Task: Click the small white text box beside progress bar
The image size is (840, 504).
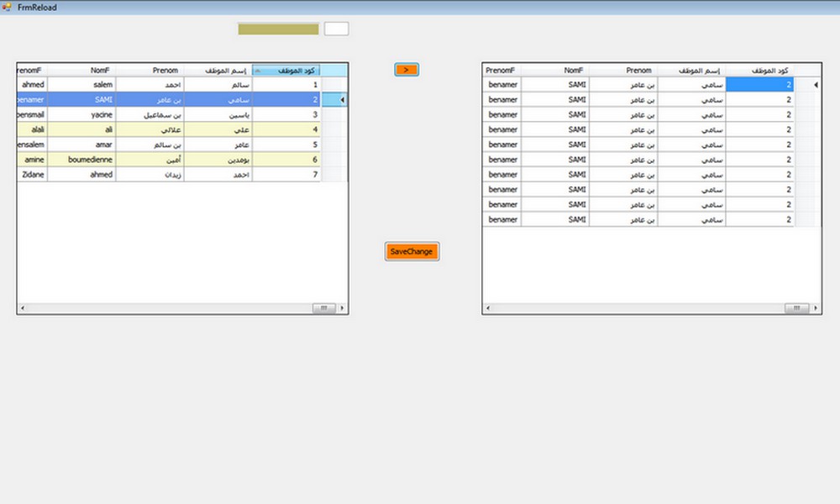Action: click(x=336, y=29)
